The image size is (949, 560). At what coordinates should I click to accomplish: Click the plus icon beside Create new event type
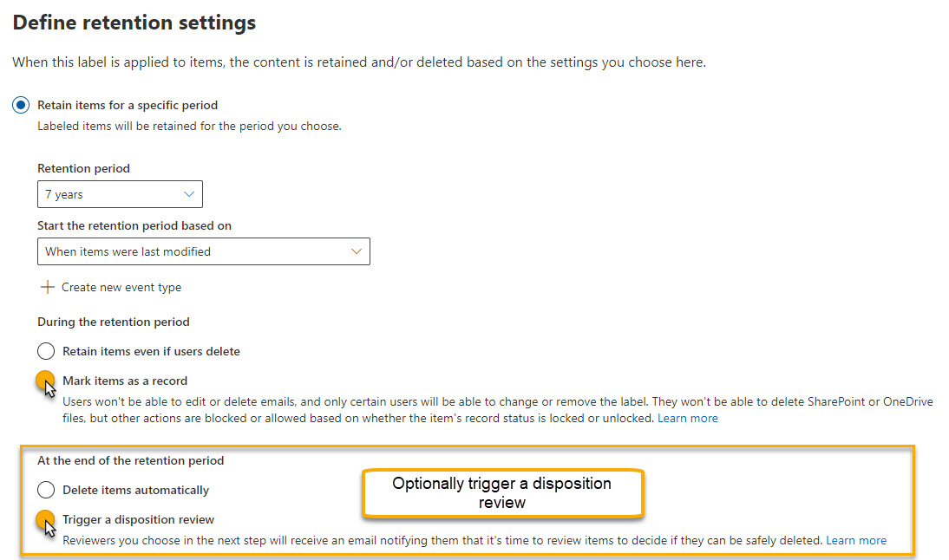(48, 287)
